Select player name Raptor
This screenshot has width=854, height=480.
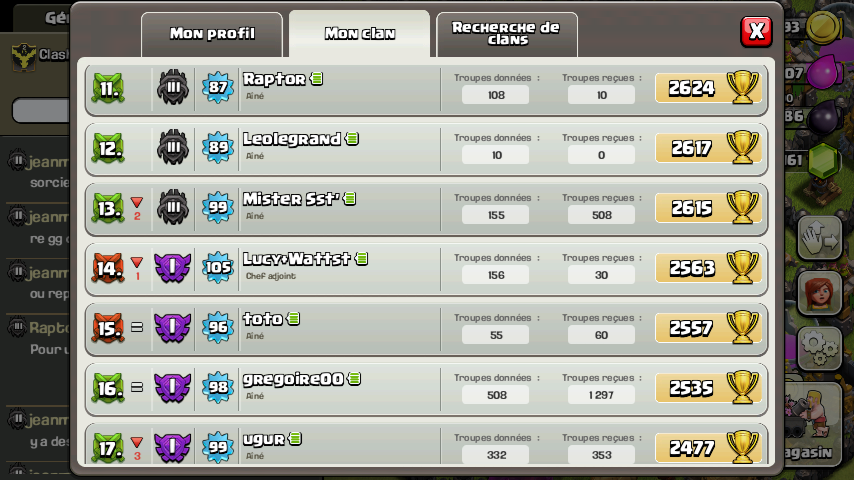click(274, 80)
